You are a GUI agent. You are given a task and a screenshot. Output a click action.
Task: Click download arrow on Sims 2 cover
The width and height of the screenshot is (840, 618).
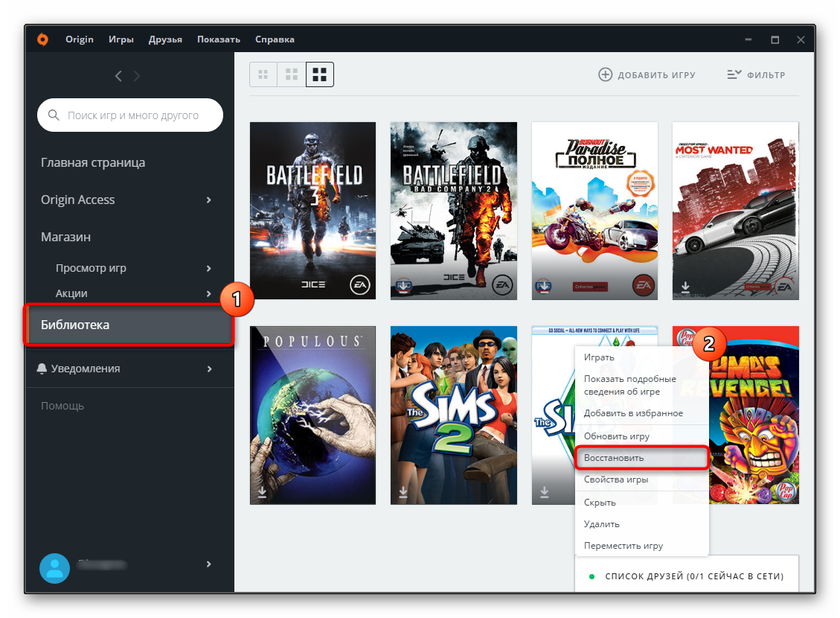tap(403, 492)
